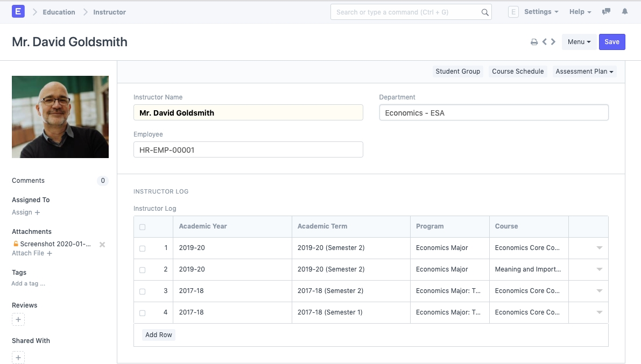
Task: Open the notifications bell
Action: (625, 11)
